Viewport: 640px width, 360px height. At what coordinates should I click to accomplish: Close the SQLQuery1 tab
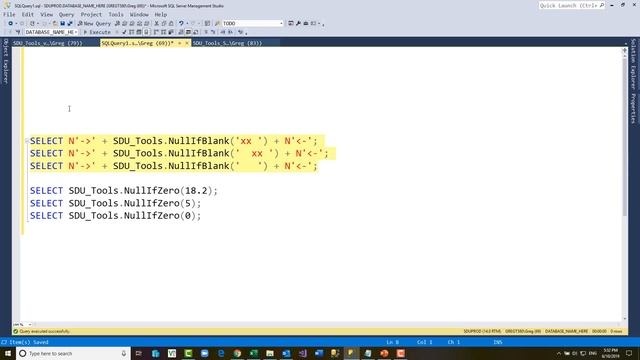coord(187,43)
